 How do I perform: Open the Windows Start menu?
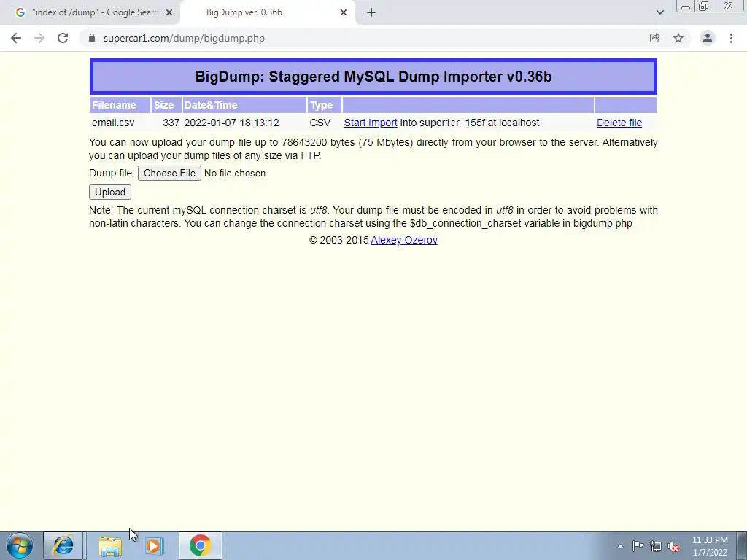pos(20,545)
